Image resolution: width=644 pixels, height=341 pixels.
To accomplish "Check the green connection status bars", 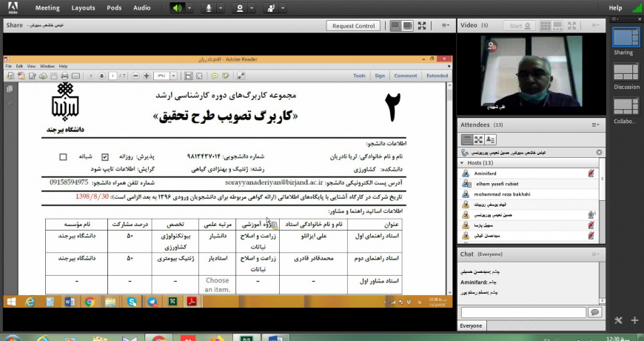I will pos(637,8).
